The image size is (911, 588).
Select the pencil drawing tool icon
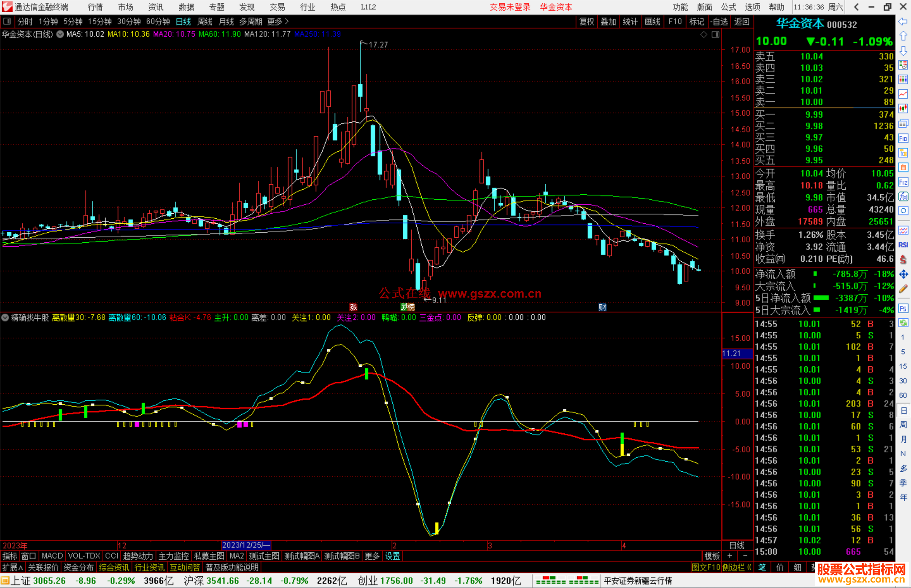(x=903, y=289)
